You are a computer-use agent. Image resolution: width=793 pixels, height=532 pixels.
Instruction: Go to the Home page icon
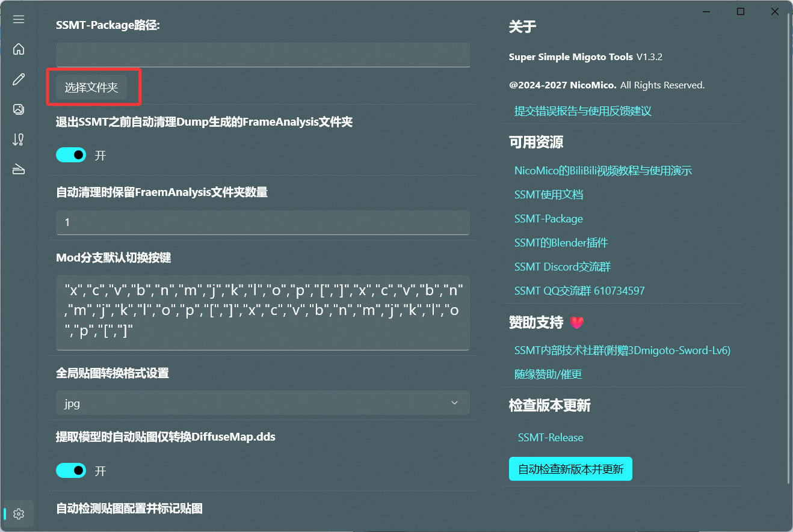(19, 49)
